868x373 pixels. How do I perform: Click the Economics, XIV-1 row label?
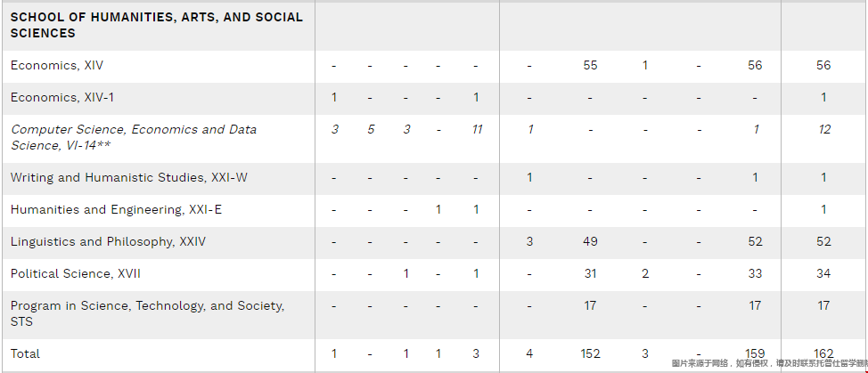[x=62, y=97]
